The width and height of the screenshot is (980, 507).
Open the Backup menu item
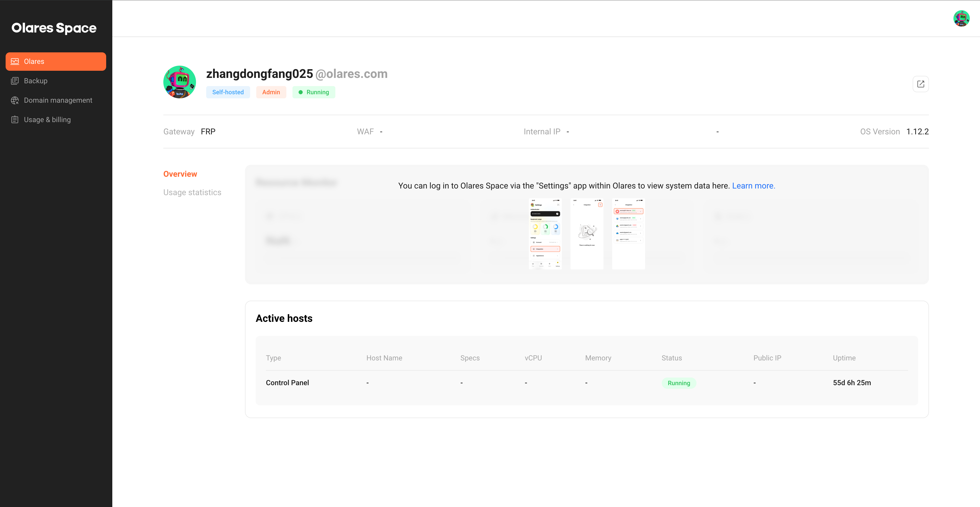(x=36, y=81)
